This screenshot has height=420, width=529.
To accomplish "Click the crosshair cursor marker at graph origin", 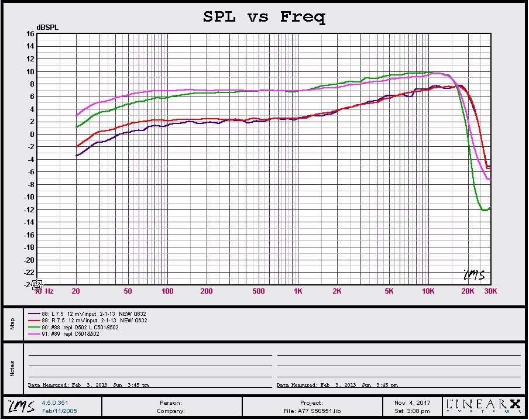I will click(37, 285).
